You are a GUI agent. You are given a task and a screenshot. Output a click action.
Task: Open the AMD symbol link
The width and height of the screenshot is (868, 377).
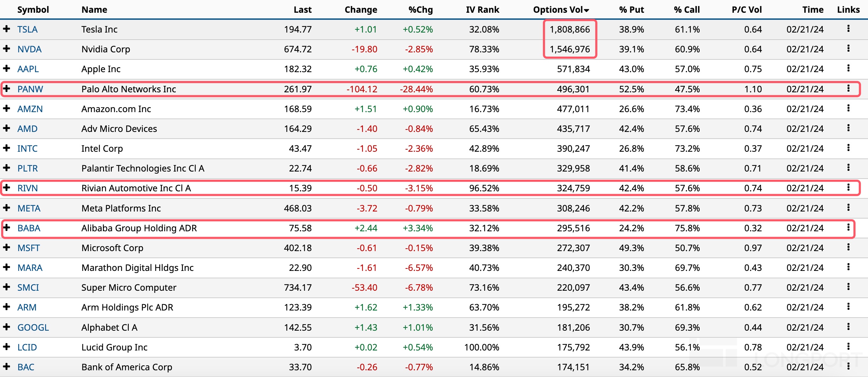(x=28, y=129)
